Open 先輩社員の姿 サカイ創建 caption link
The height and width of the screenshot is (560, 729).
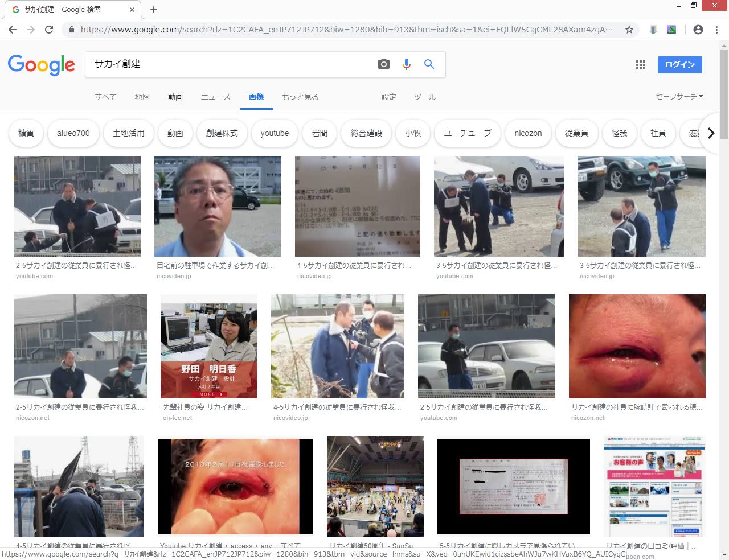[205, 407]
